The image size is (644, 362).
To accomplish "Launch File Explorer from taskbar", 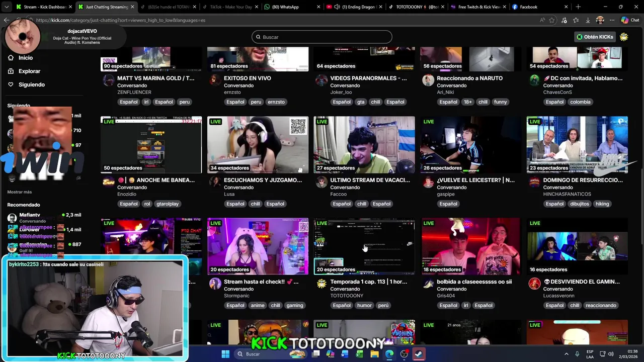I will click(x=374, y=354).
